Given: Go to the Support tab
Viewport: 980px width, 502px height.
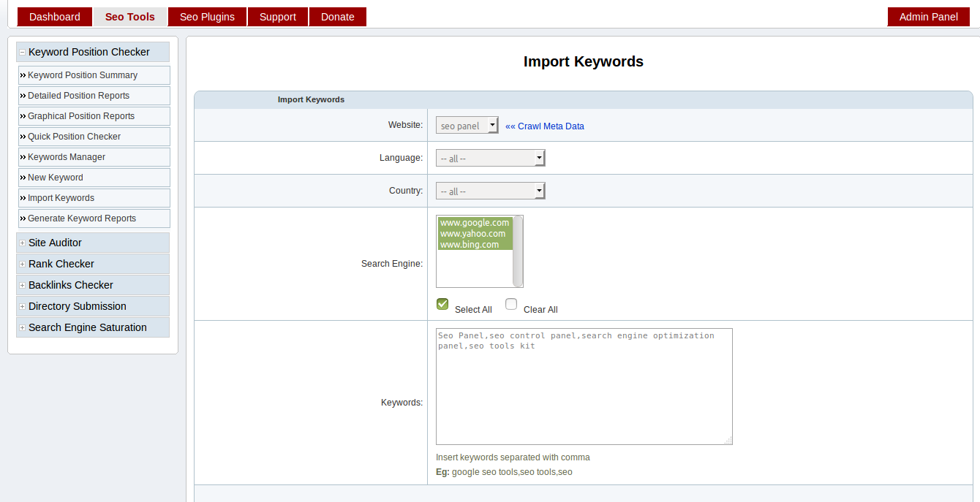Looking at the screenshot, I should tap(278, 17).
